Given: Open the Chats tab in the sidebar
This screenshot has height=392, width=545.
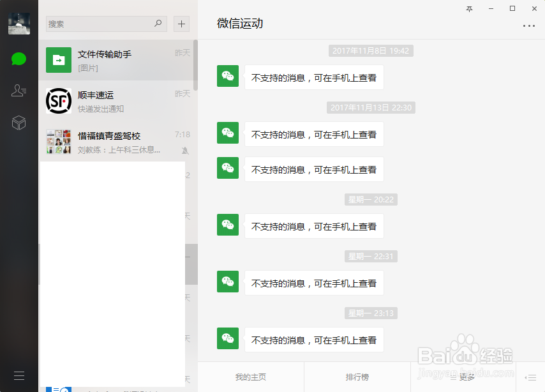Looking at the screenshot, I should pyautogui.click(x=19, y=59).
